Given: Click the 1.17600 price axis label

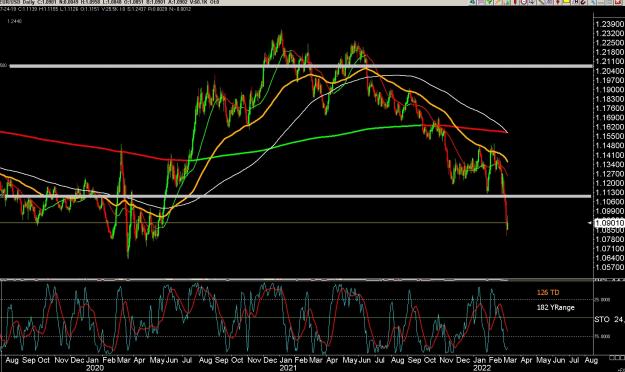Looking at the screenshot, I should pyautogui.click(x=609, y=108).
